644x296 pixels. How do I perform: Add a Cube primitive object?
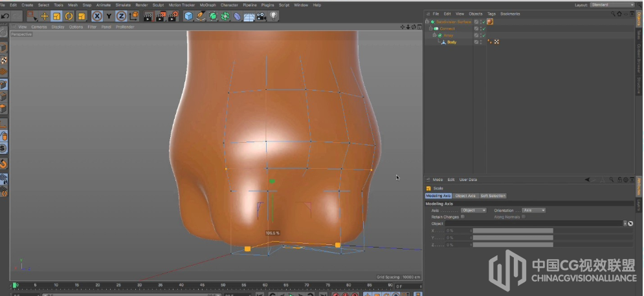point(188,16)
